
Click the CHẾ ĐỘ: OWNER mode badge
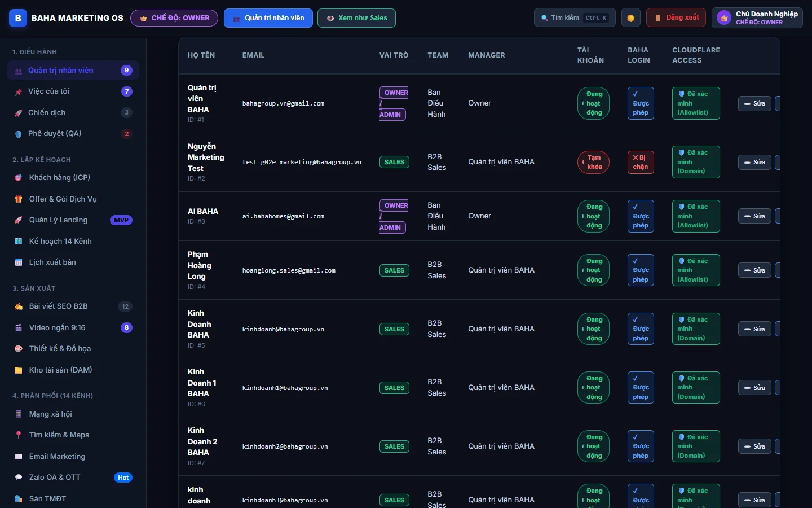(174, 18)
